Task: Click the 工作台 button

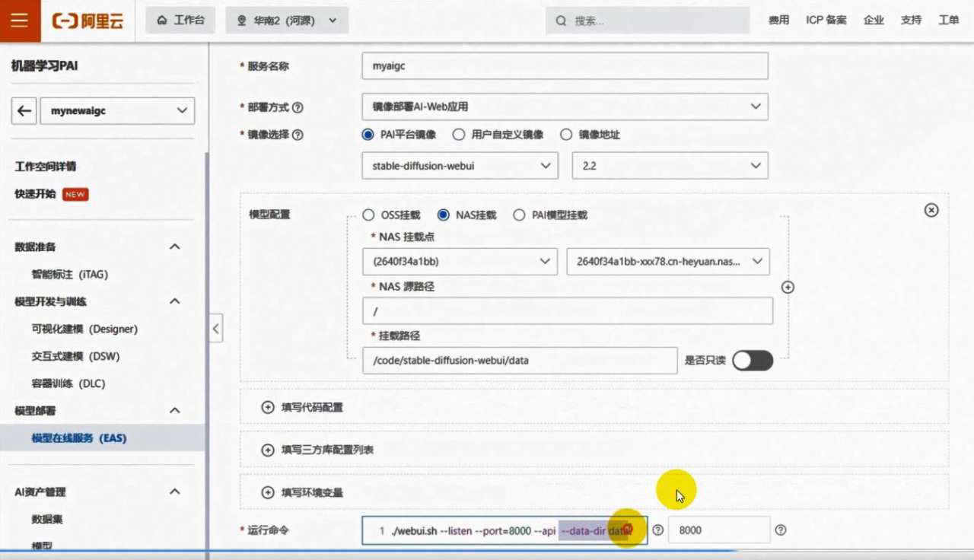Action: click(180, 21)
